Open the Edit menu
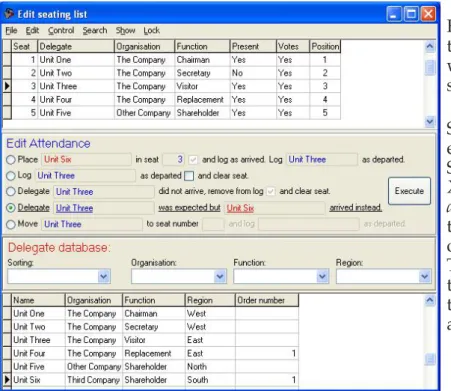Viewport: 451px width, 391px height. (32, 31)
